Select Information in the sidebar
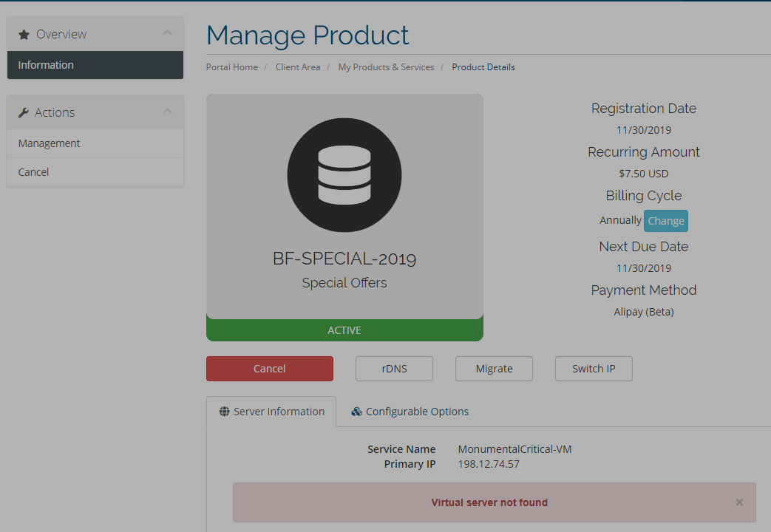The width and height of the screenshot is (771, 532). click(46, 65)
